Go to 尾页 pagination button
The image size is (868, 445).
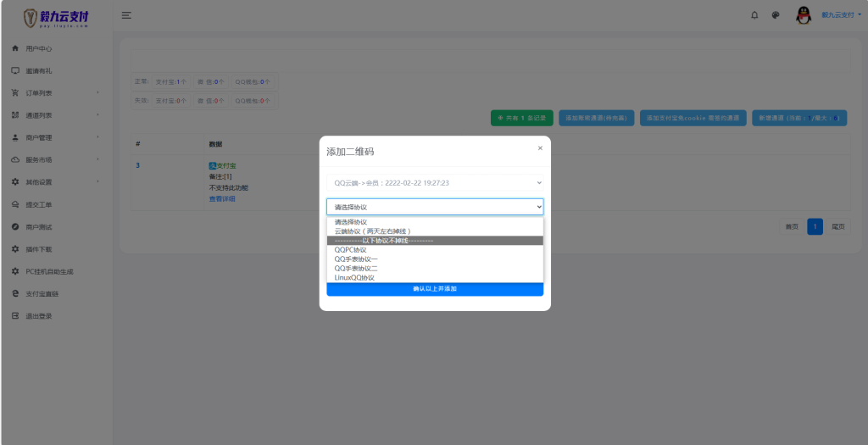838,226
